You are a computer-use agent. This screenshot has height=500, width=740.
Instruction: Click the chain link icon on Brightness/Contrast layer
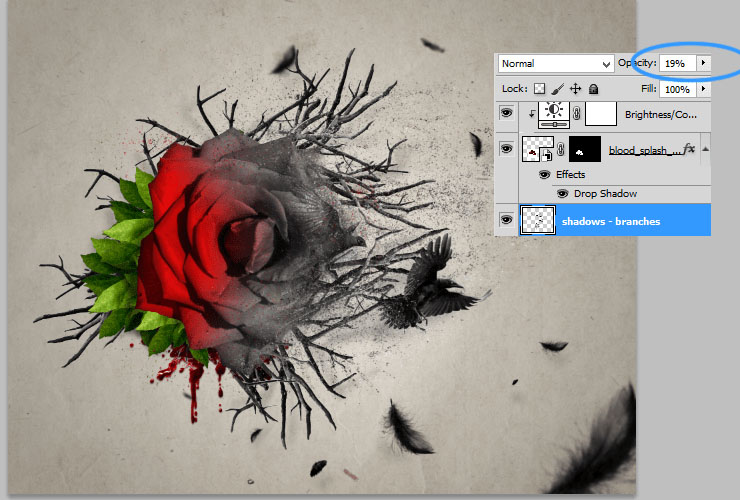coord(576,114)
